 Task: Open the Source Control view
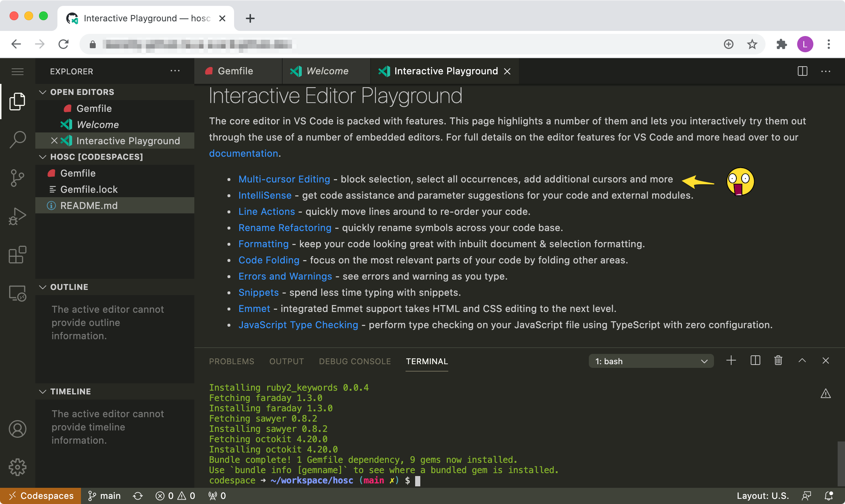point(17,178)
